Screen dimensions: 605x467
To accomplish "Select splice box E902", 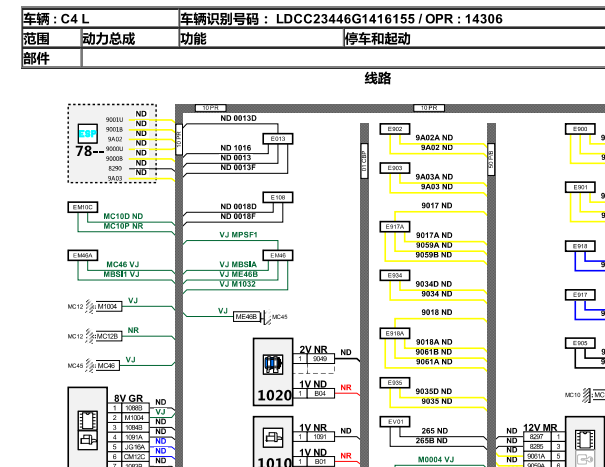I will (x=395, y=129).
